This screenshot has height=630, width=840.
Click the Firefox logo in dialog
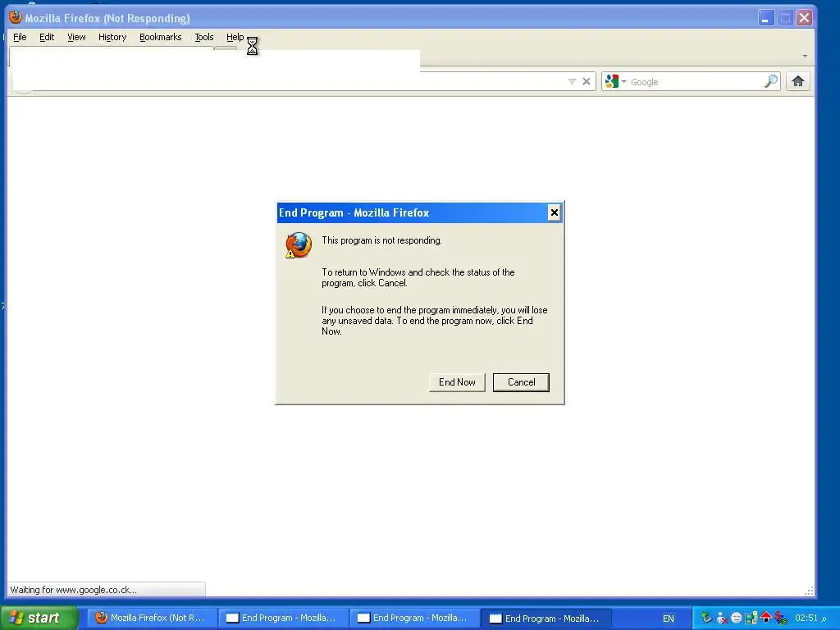coord(299,245)
